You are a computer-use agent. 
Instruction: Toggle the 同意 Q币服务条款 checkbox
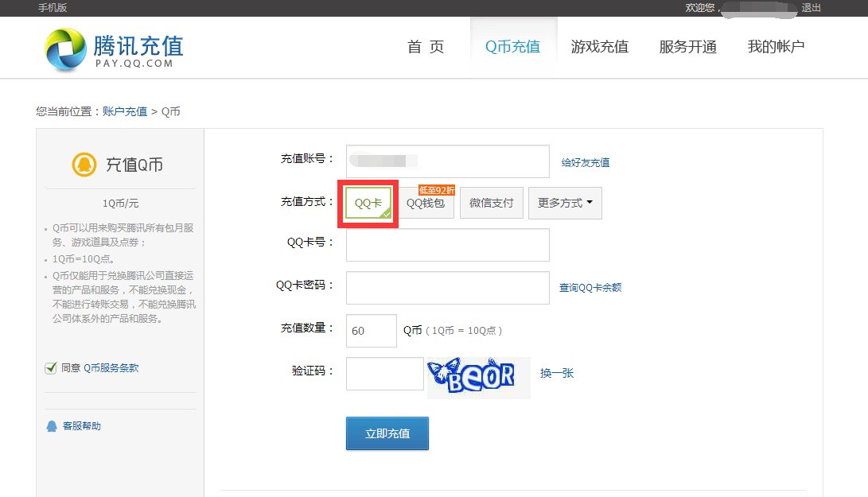(51, 368)
